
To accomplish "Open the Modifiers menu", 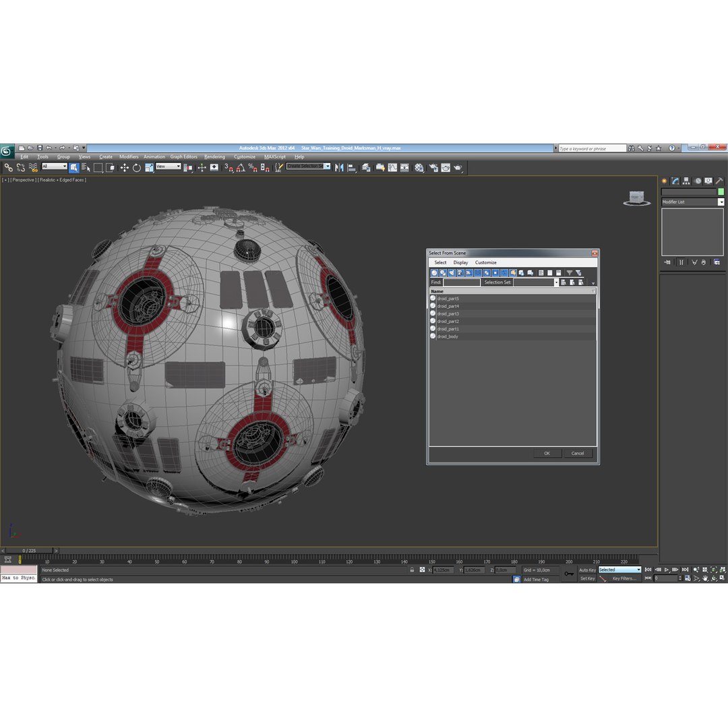I will 129,157.
